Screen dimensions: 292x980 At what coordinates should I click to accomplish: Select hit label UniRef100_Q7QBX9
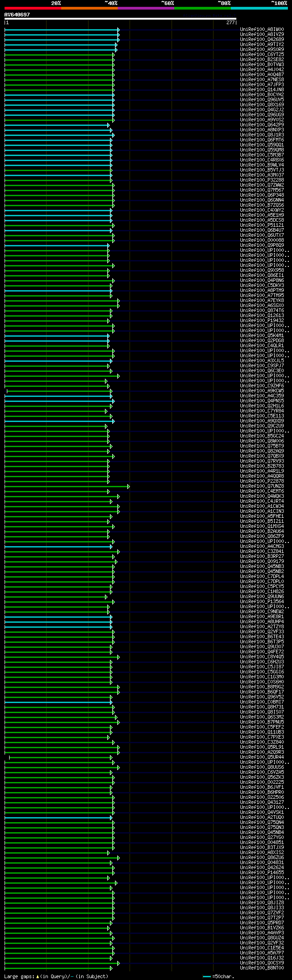click(x=262, y=456)
